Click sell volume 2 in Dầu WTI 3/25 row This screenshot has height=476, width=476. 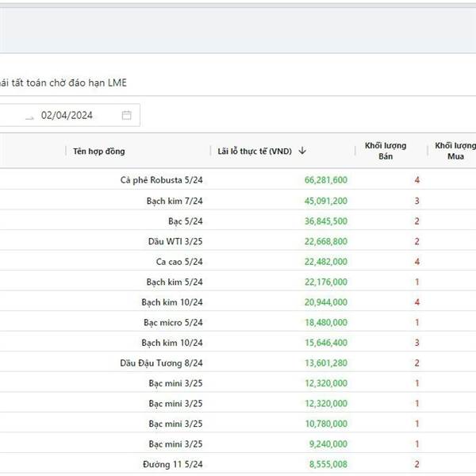416,241
